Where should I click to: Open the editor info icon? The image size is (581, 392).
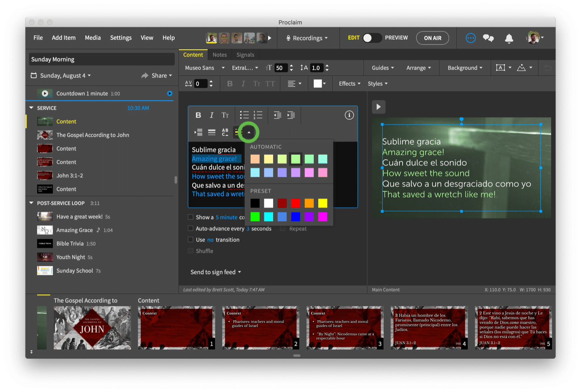[x=349, y=115]
